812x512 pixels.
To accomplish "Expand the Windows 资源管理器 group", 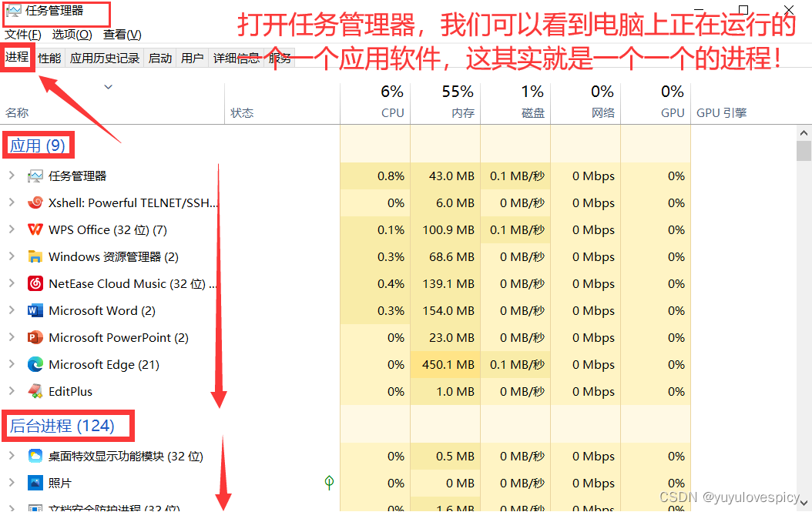I will (x=12, y=257).
